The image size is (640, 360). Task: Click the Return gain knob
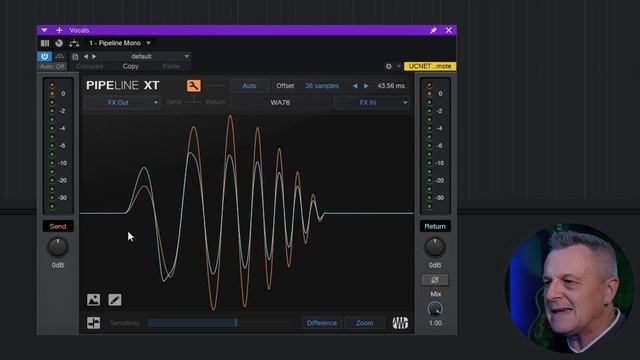tap(435, 247)
